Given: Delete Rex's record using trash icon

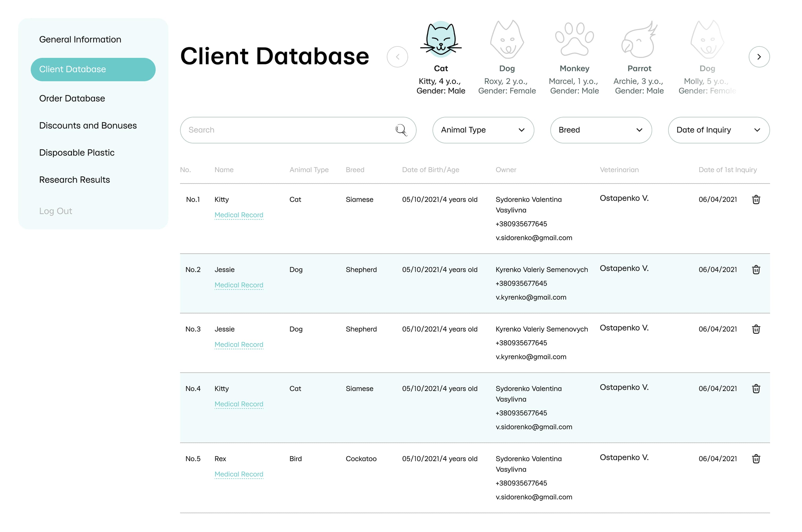Looking at the screenshot, I should [x=756, y=459].
